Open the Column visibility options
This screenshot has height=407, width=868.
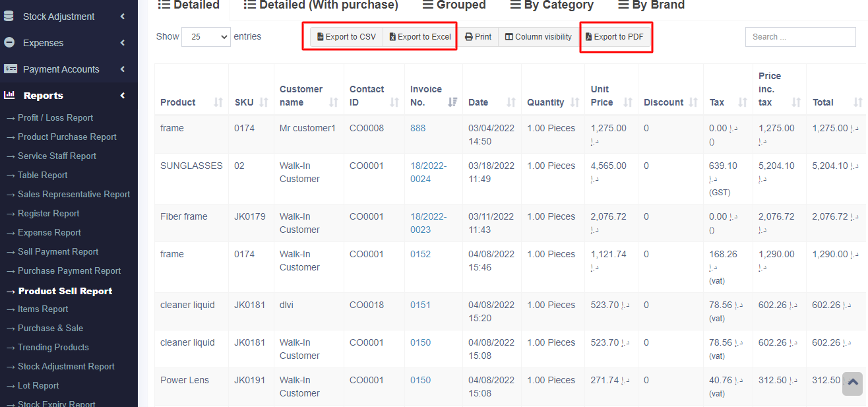(x=538, y=37)
